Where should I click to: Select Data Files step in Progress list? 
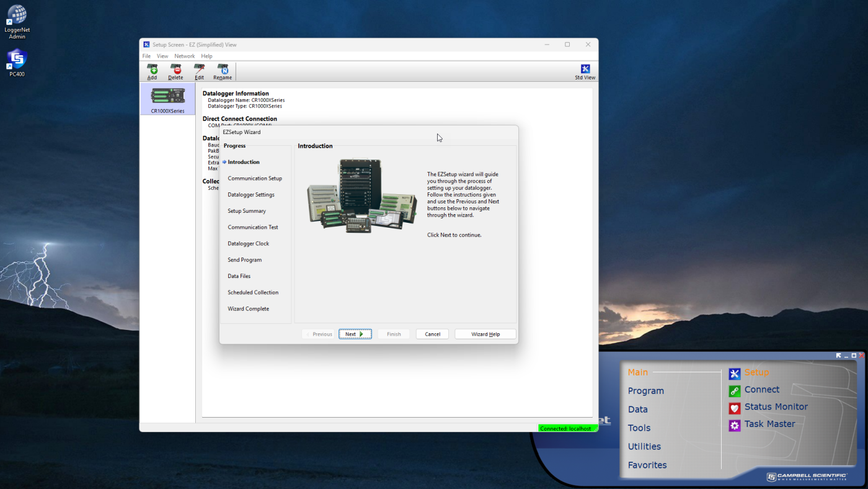point(239,276)
